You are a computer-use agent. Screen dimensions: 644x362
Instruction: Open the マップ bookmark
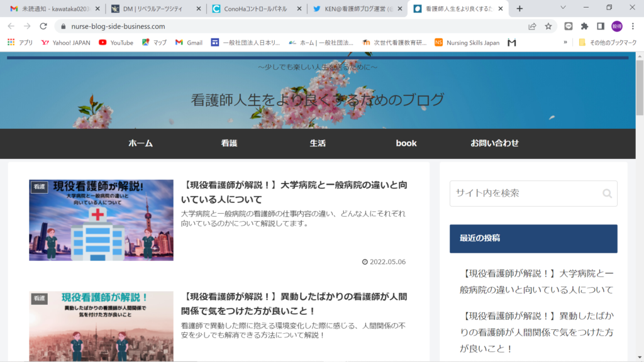click(154, 42)
